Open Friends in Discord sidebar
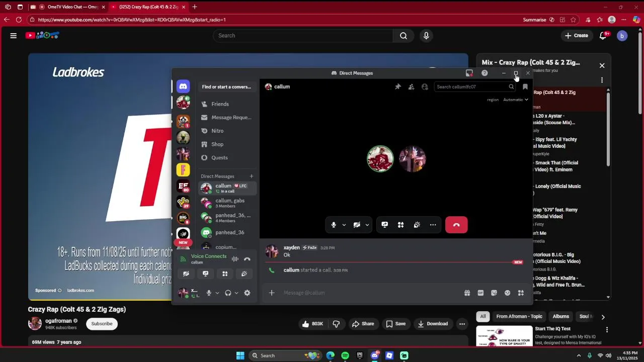 point(226,104)
